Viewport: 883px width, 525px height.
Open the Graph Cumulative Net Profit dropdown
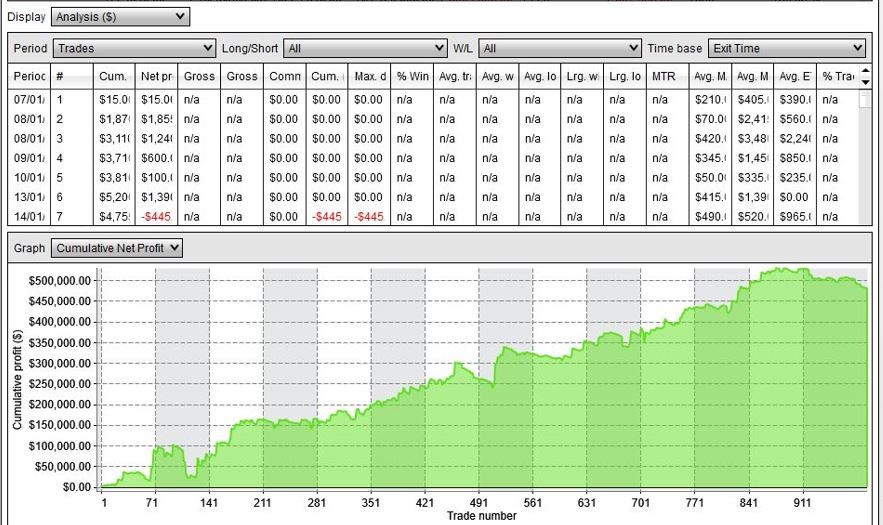coord(117,248)
